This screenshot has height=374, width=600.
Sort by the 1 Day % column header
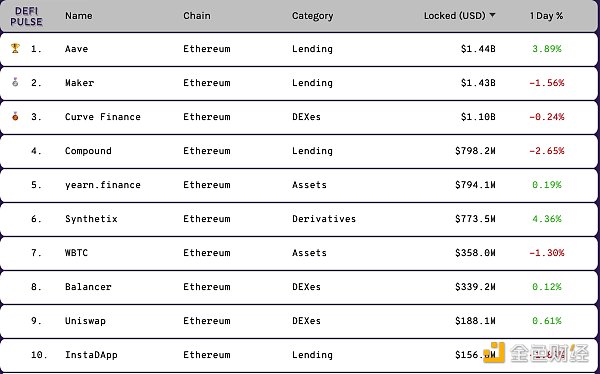click(x=546, y=16)
